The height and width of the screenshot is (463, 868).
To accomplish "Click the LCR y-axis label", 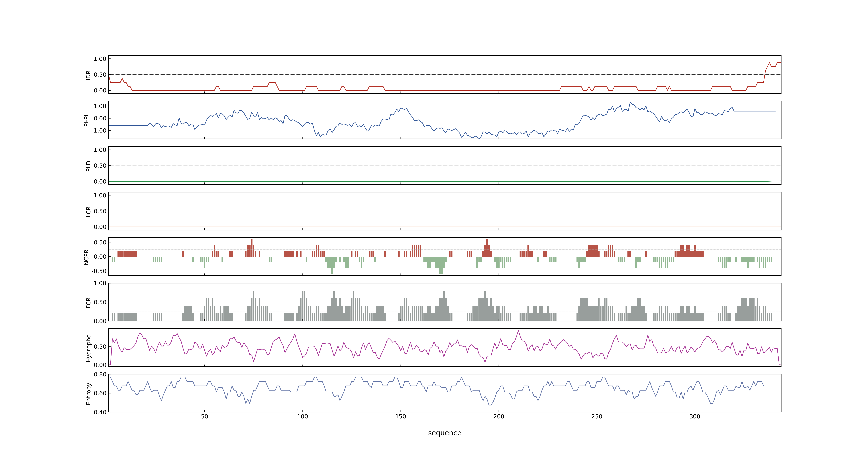I will pyautogui.click(x=88, y=211).
